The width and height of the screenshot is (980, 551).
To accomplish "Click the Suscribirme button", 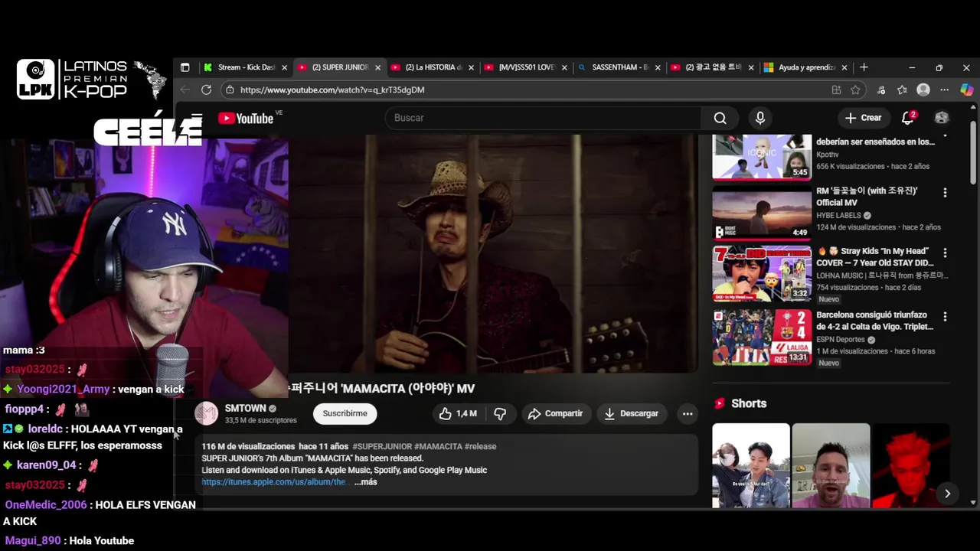I will pyautogui.click(x=345, y=413).
